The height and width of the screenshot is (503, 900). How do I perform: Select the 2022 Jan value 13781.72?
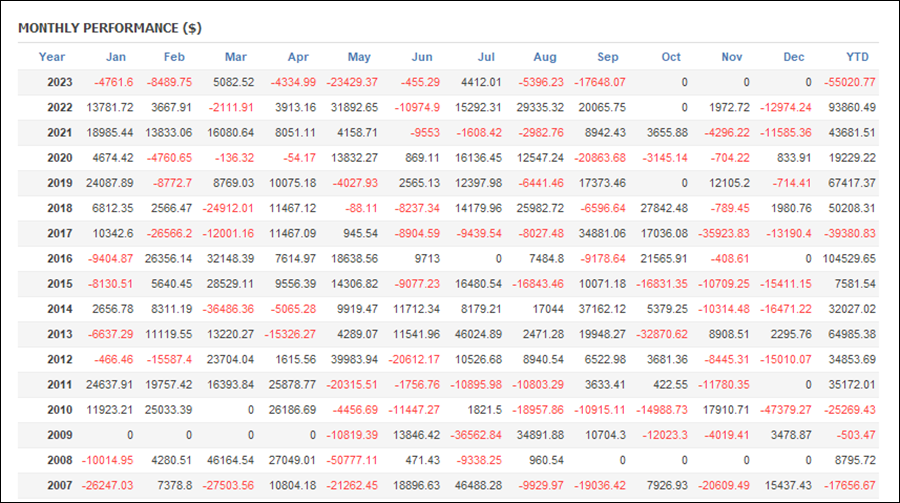coord(110,107)
